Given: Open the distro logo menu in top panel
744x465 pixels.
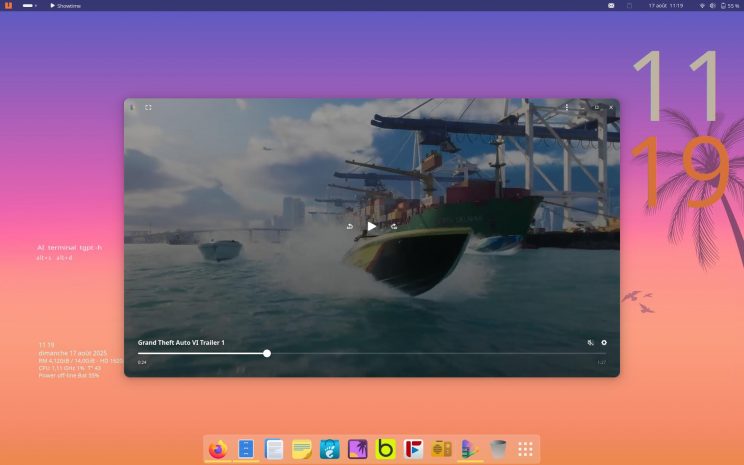Looking at the screenshot, I should (8, 6).
